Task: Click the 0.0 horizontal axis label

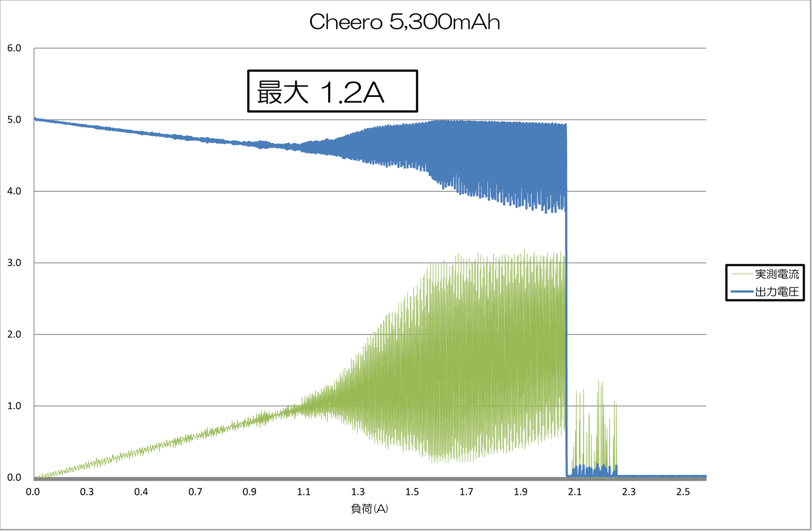Action: pyautogui.click(x=33, y=491)
